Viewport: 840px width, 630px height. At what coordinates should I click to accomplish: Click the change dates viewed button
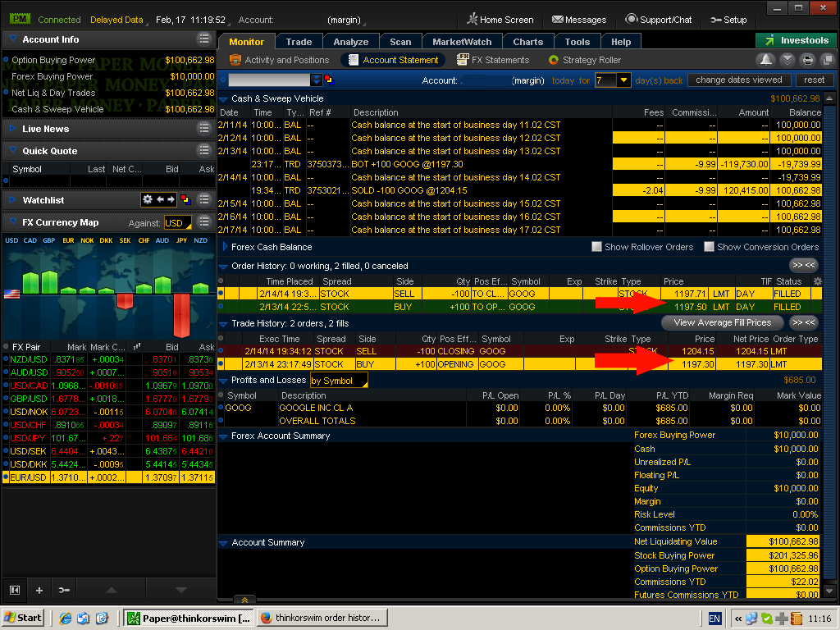[739, 80]
